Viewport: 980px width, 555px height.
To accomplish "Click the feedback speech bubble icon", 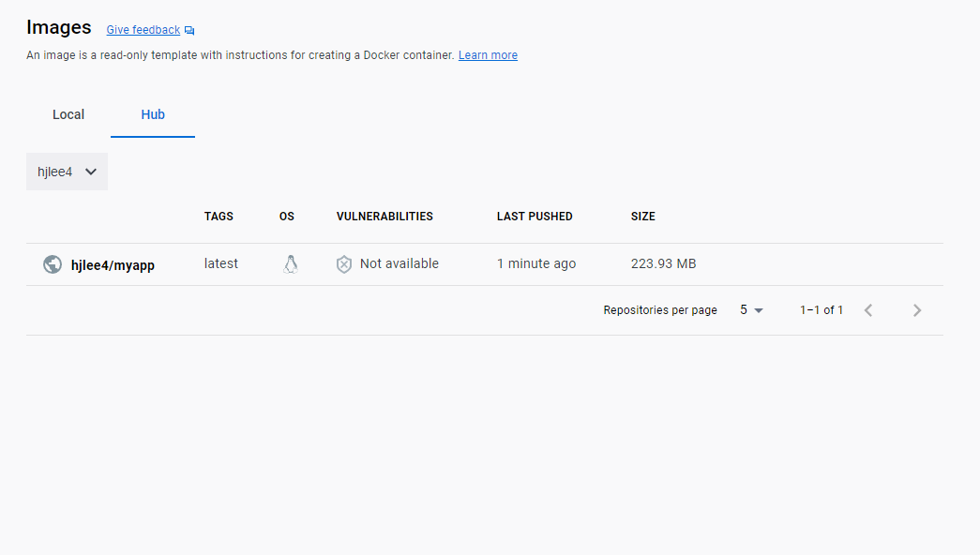I will (x=189, y=31).
